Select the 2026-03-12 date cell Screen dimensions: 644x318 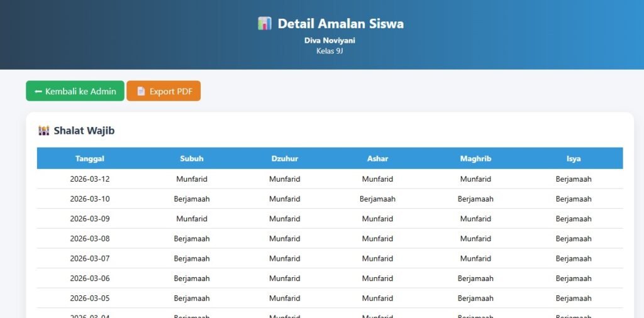coord(90,179)
